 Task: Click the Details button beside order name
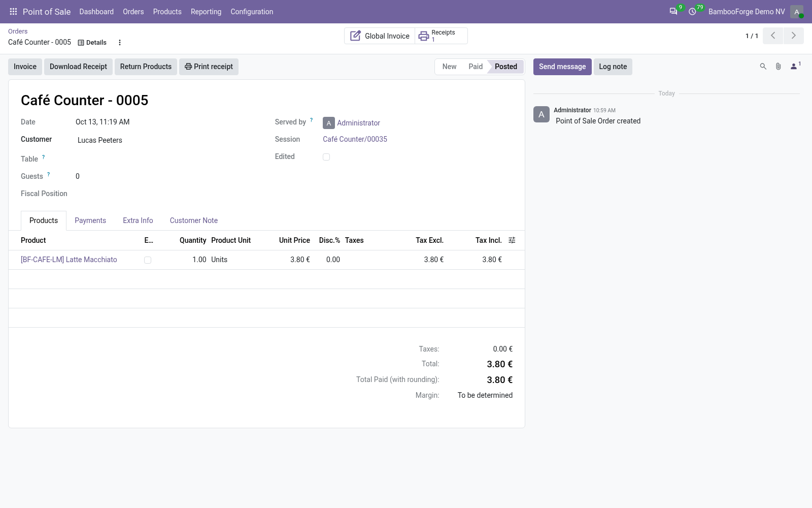click(92, 43)
